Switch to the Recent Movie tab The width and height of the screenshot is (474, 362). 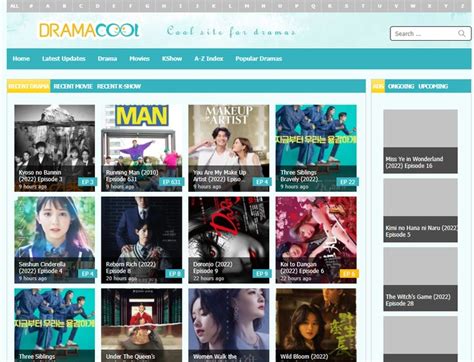point(73,86)
